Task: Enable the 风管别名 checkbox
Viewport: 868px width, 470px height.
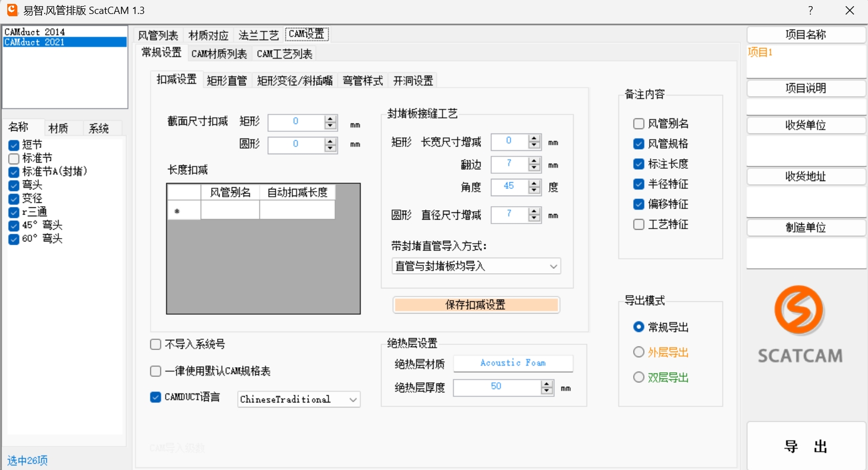Action: click(x=639, y=124)
